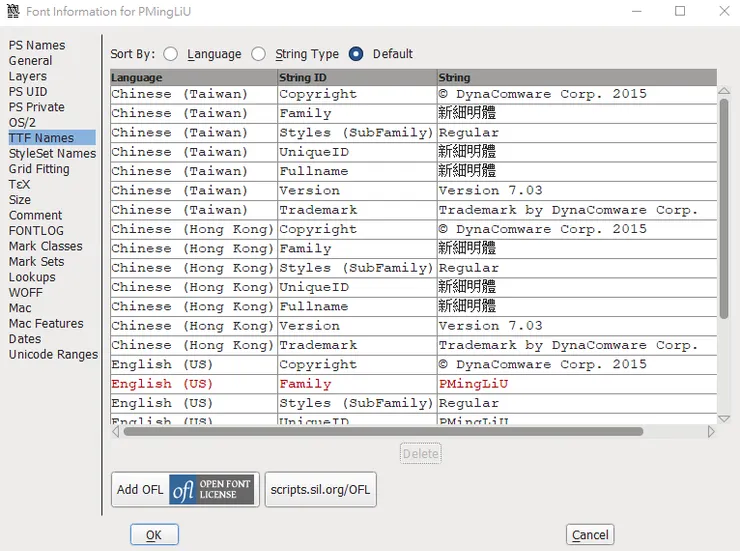Select Sort By String Type radio button
Image resolution: width=740 pixels, height=551 pixels.
click(x=258, y=54)
